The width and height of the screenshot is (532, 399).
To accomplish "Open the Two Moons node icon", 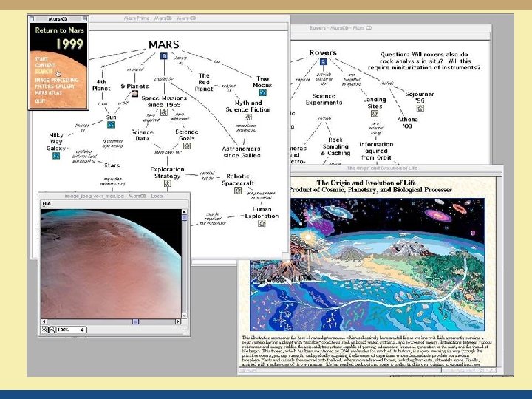I will (262, 92).
